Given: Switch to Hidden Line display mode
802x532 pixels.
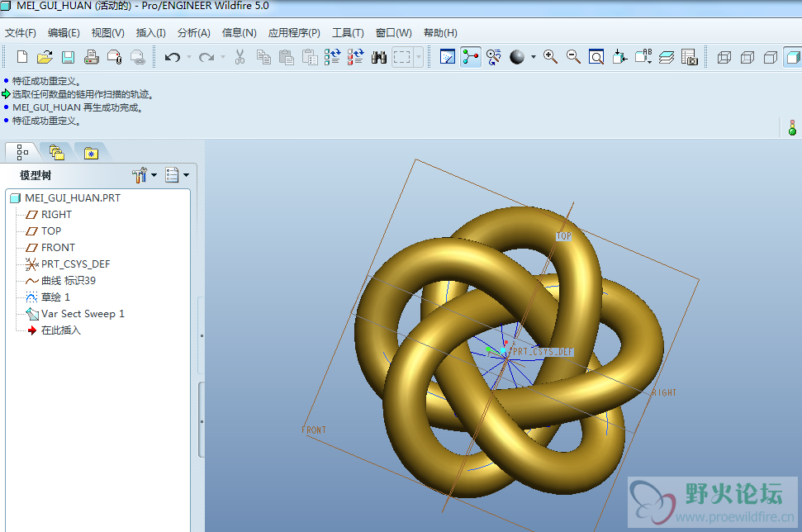Looking at the screenshot, I should 747,57.
